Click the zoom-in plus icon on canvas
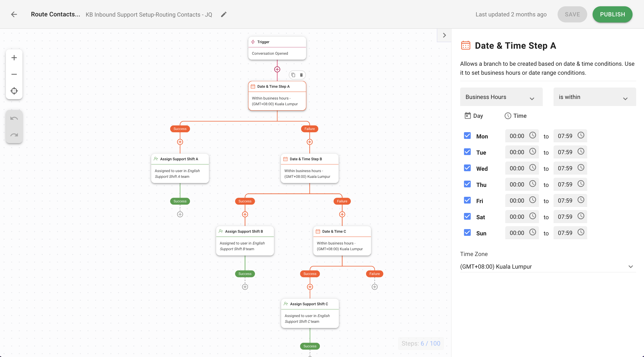 click(14, 58)
